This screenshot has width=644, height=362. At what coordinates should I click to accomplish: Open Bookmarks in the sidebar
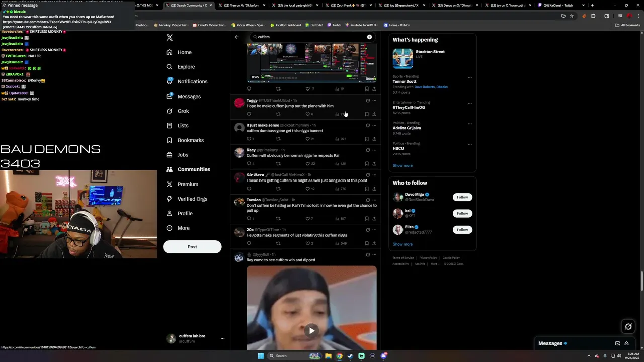pos(185,140)
